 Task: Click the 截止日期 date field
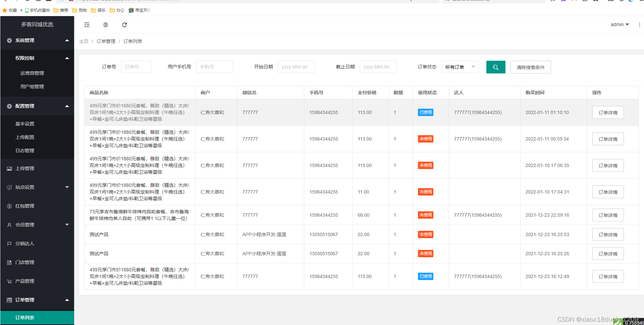(x=378, y=67)
